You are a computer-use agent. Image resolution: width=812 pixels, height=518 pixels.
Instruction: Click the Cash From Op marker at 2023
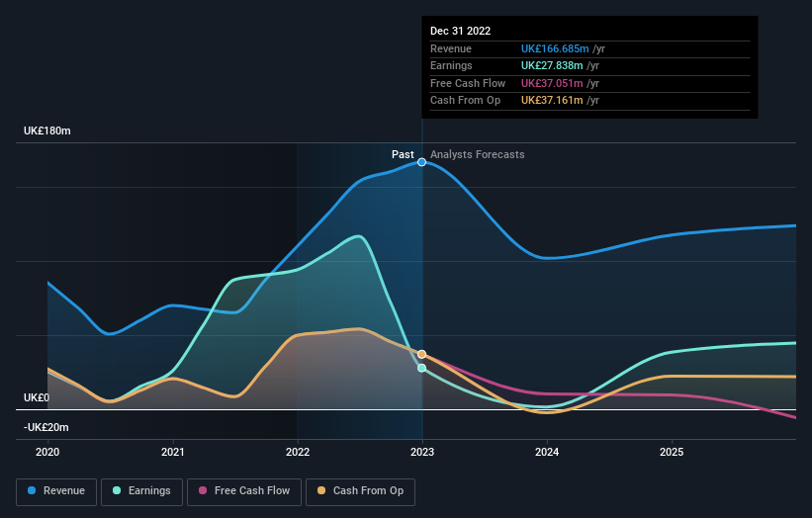pos(422,354)
